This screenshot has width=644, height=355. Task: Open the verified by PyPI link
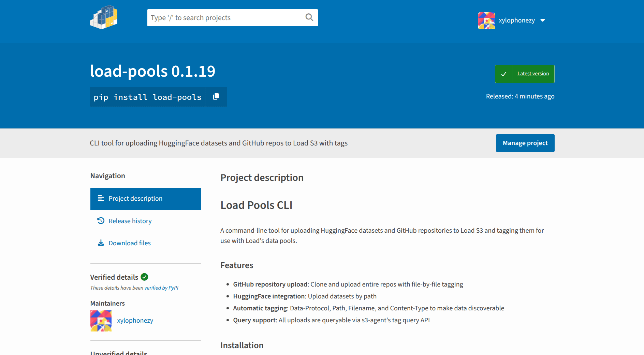161,288
